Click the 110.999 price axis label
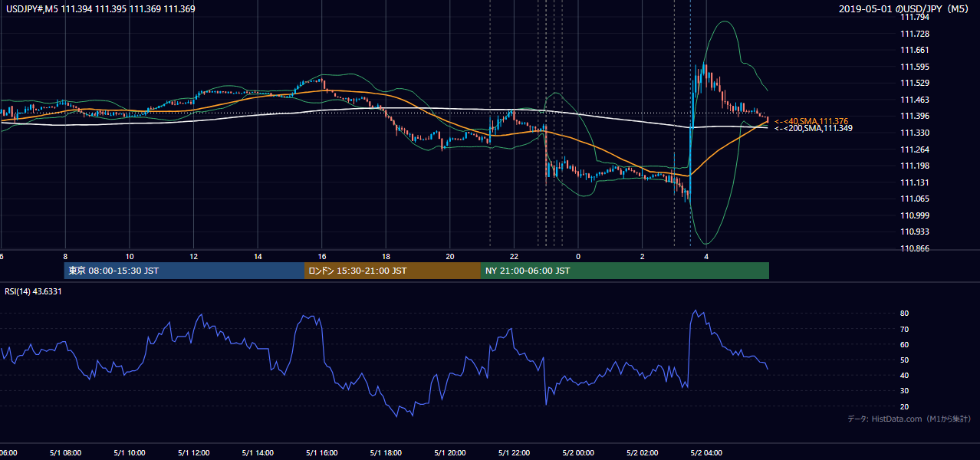 coord(915,215)
